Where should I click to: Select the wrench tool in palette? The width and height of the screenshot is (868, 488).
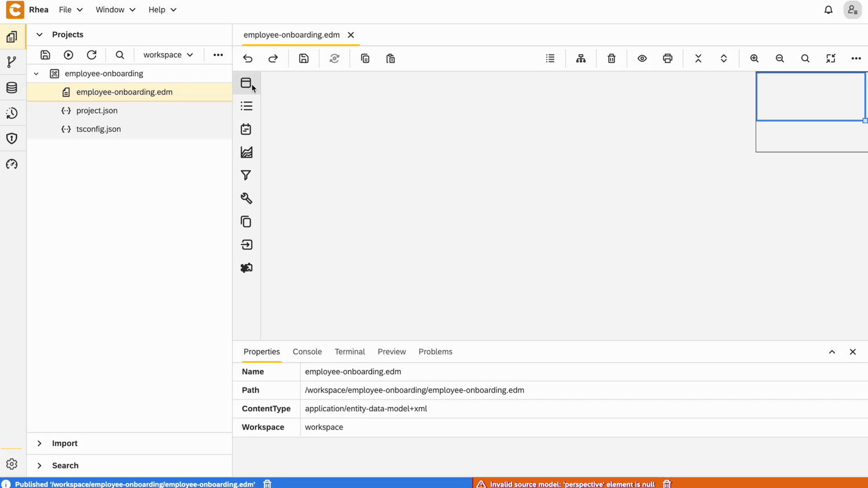pyautogui.click(x=246, y=198)
